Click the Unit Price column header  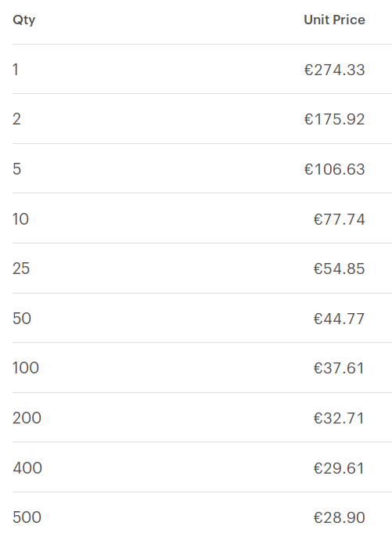click(x=334, y=20)
